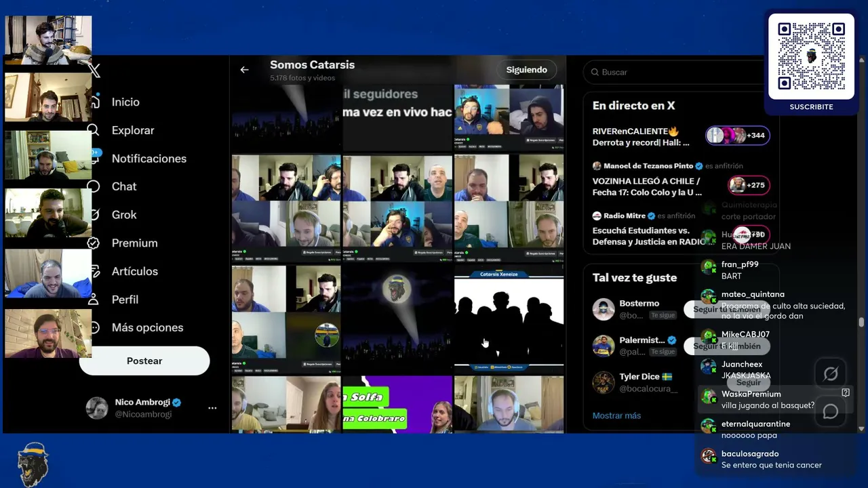Viewport: 868px width, 488px height.
Task: Click the speech bubble button in the chat overlay
Action: pyautogui.click(x=831, y=411)
